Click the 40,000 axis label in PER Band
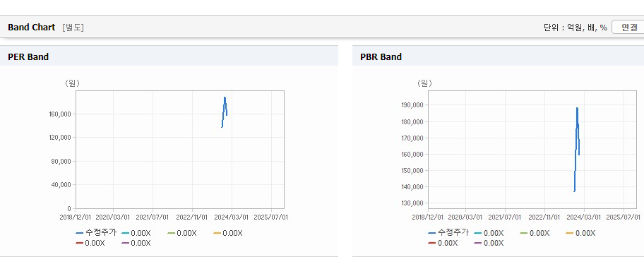Viewport: 644px width, 257px height. (62, 185)
